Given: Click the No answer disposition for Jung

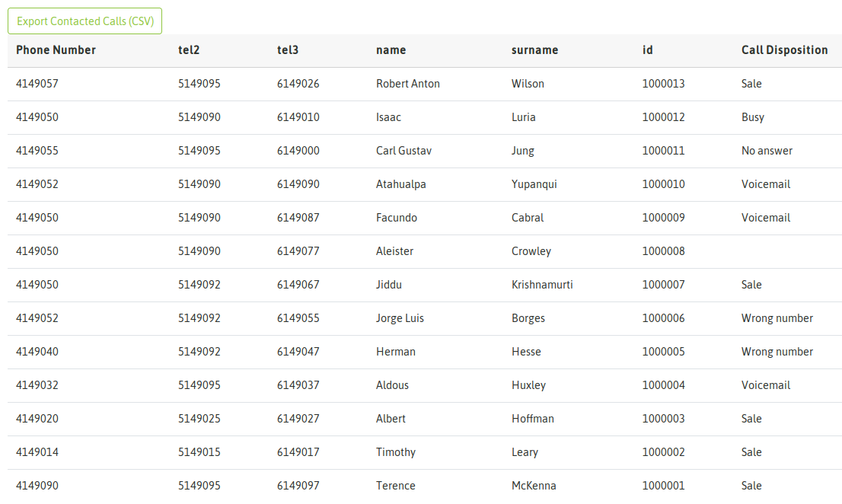Looking at the screenshot, I should tap(767, 151).
